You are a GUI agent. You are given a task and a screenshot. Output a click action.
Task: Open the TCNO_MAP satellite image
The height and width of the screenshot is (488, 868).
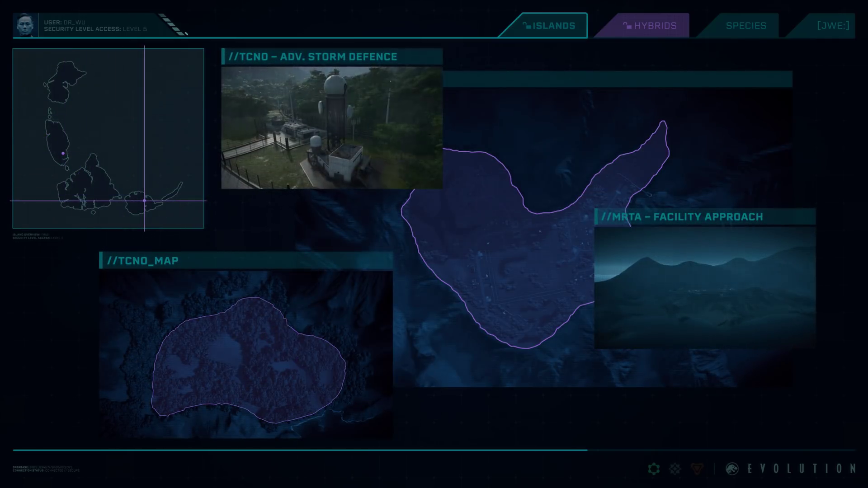(246, 354)
